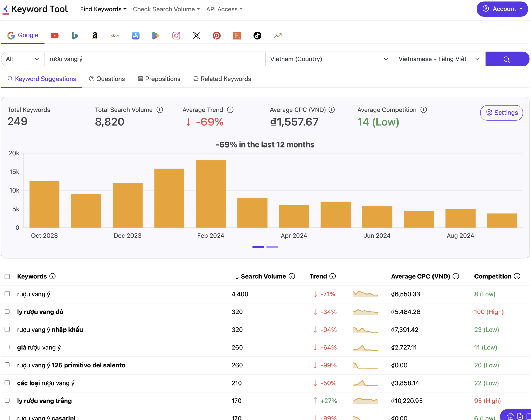
Task: Show info next to Keywords column header
Action: pos(53,276)
